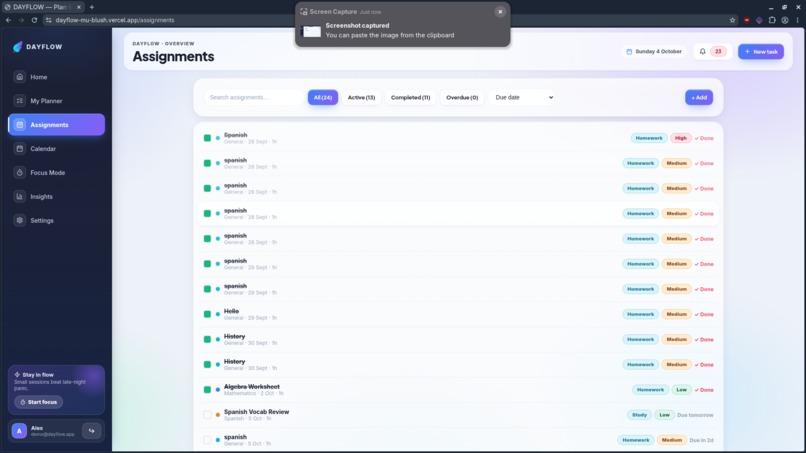Click the Study tag on Spanish Vocab Review

point(639,415)
